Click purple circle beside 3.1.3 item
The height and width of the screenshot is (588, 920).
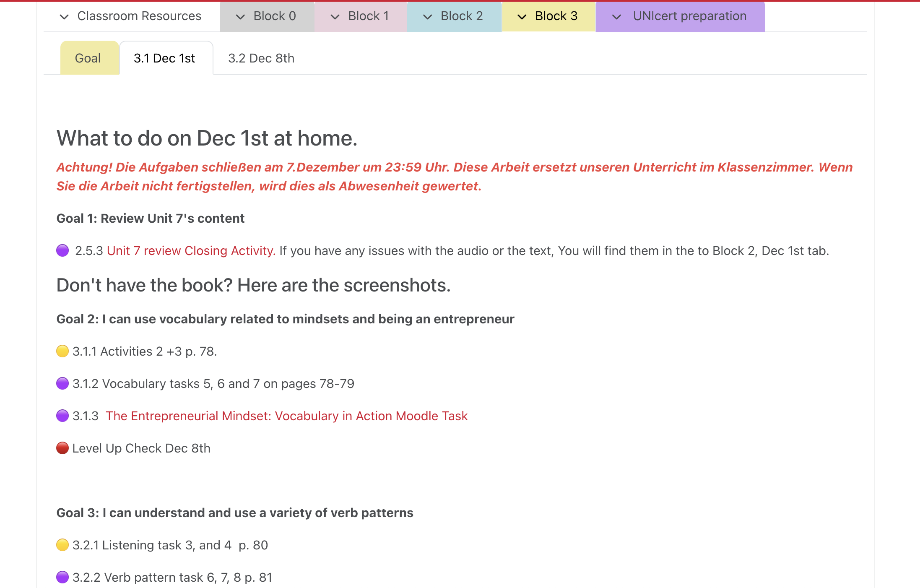[x=62, y=416]
